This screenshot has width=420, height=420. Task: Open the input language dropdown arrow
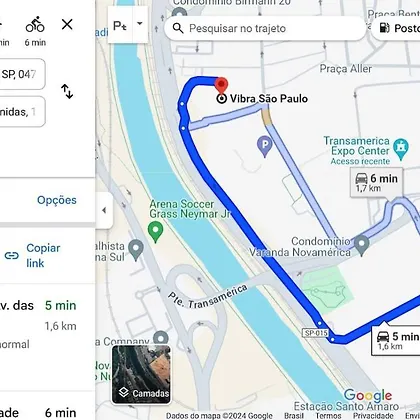pyautogui.click(x=140, y=24)
